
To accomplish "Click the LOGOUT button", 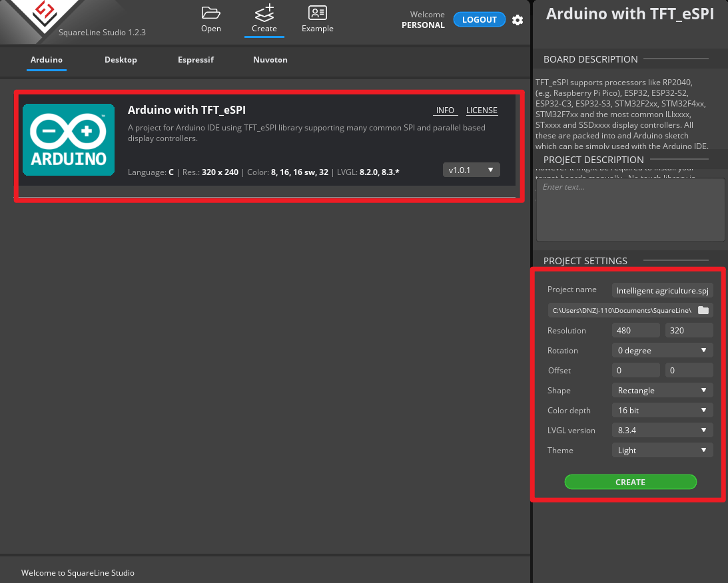I will [x=479, y=19].
